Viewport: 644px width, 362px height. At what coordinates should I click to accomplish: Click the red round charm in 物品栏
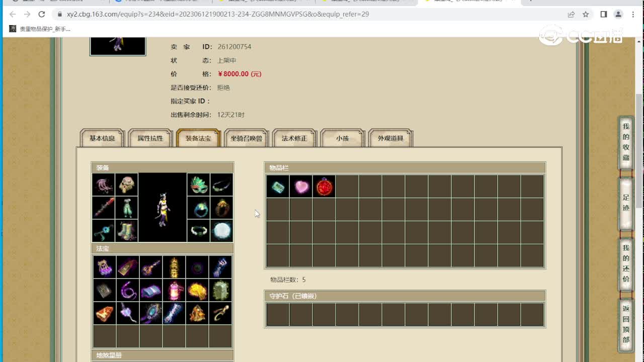click(324, 186)
